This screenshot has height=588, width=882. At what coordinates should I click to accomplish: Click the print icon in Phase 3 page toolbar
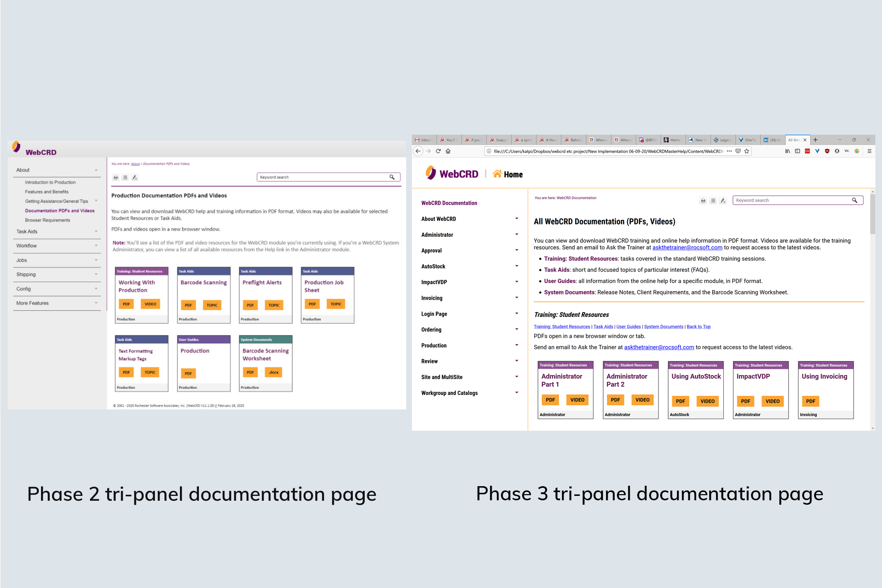pos(703,201)
